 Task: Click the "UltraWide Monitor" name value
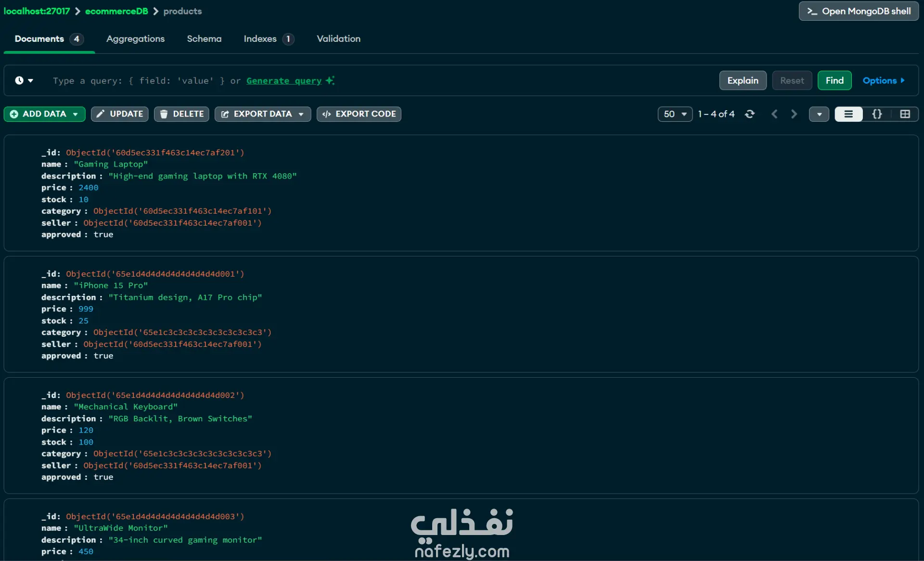(121, 528)
